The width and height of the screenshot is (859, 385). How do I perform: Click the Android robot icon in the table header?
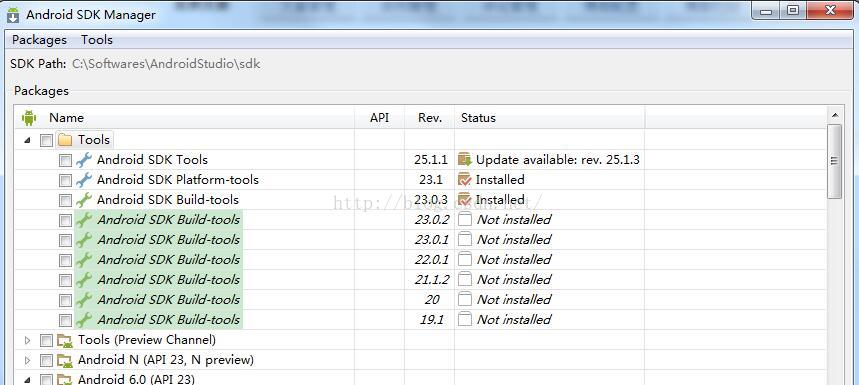29,118
